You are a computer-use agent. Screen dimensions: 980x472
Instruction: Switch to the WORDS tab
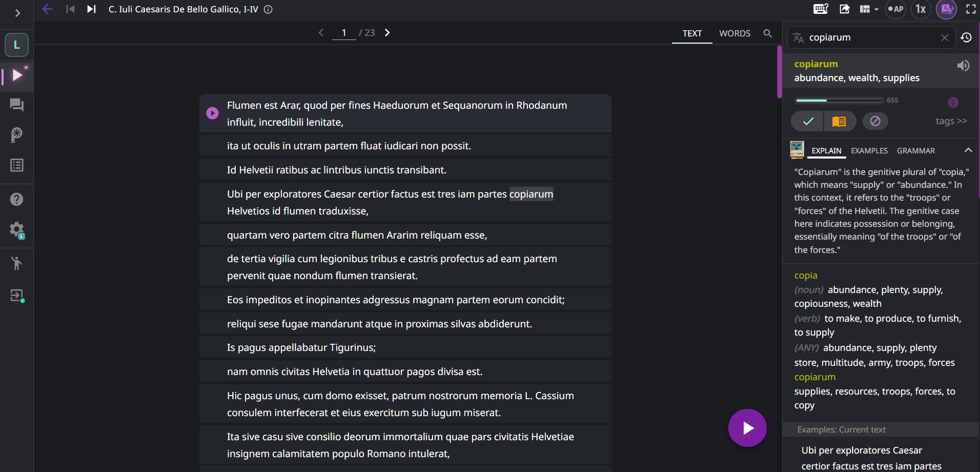tap(734, 33)
